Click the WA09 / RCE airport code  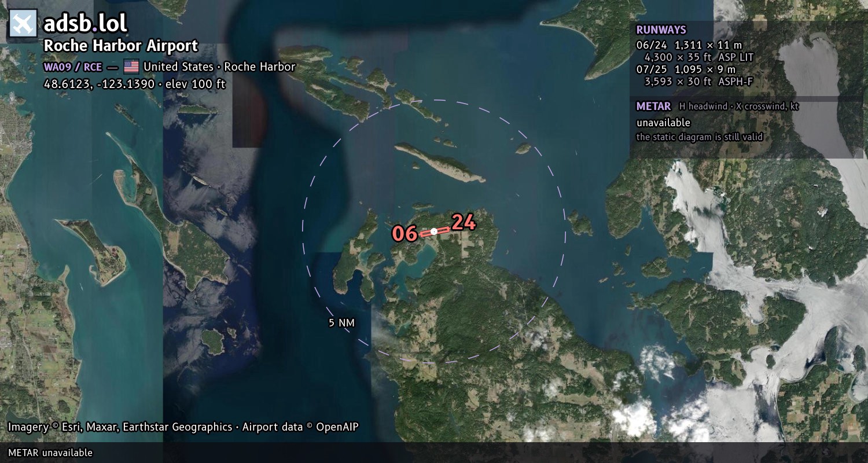click(x=73, y=67)
